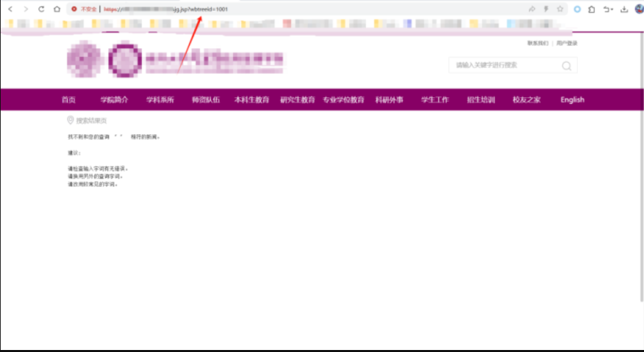Click the blue circle extension icon
The image size is (644, 352).
[x=577, y=9]
